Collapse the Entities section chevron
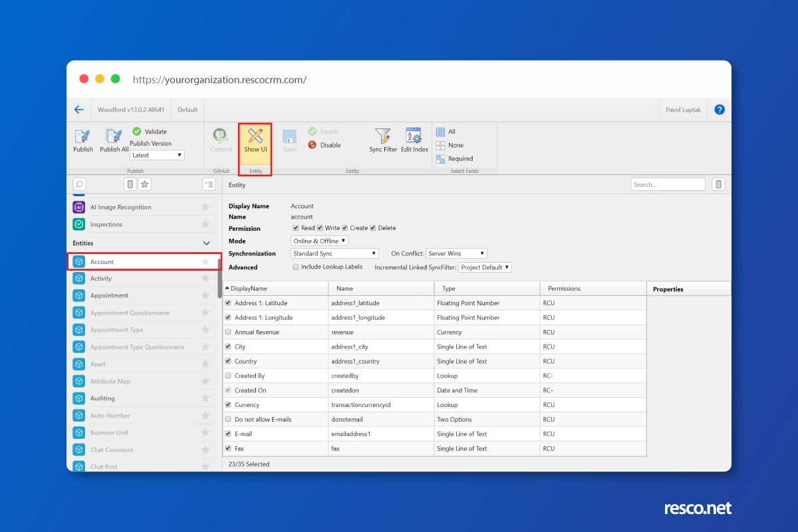 pos(206,243)
